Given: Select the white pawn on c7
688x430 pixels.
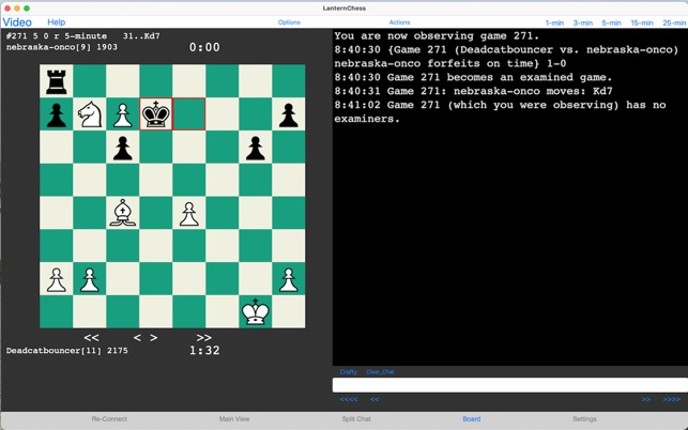Looking at the screenshot, I should [123, 115].
